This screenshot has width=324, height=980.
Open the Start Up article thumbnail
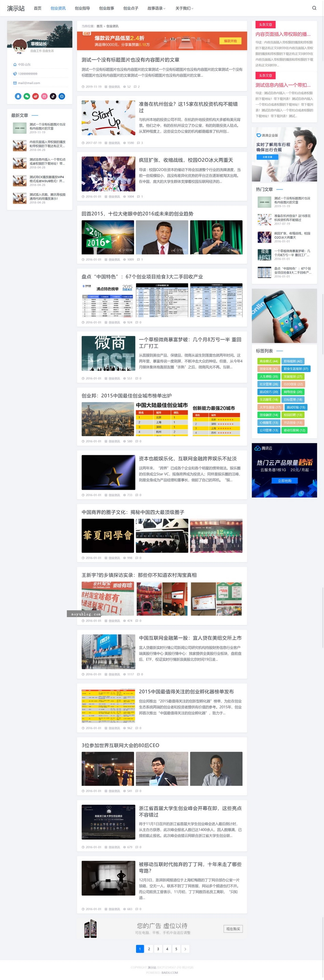click(x=108, y=118)
